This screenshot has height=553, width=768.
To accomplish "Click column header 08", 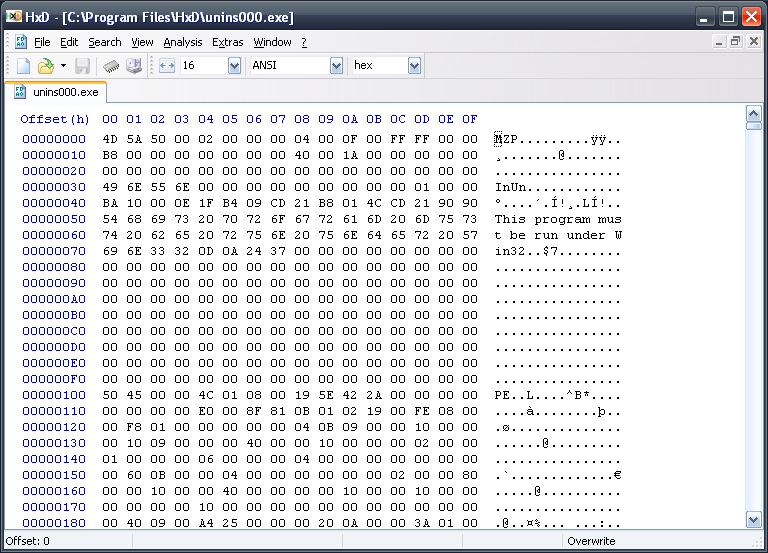I will pyautogui.click(x=302, y=119).
